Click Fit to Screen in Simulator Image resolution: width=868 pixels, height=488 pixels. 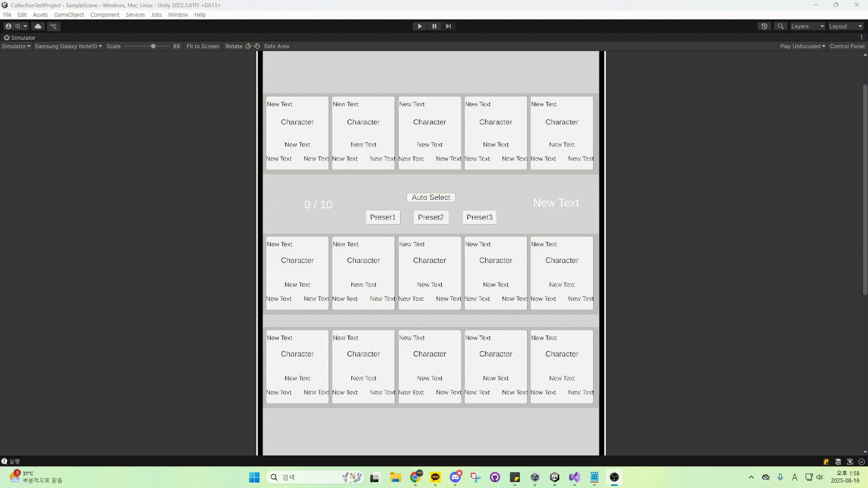[203, 46]
